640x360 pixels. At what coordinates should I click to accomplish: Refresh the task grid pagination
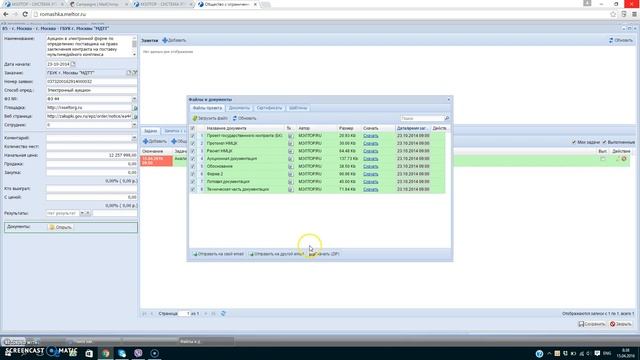pyautogui.click(x=223, y=313)
